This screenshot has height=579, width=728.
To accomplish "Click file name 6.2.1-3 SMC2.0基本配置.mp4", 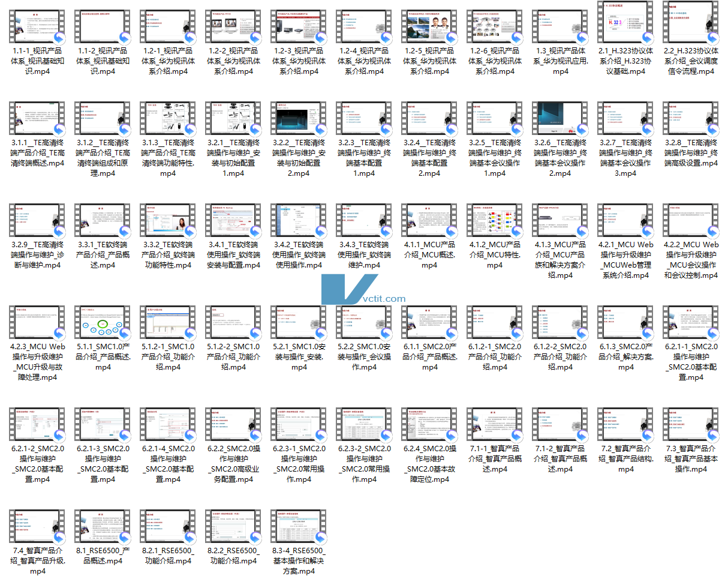I will pos(103,464).
